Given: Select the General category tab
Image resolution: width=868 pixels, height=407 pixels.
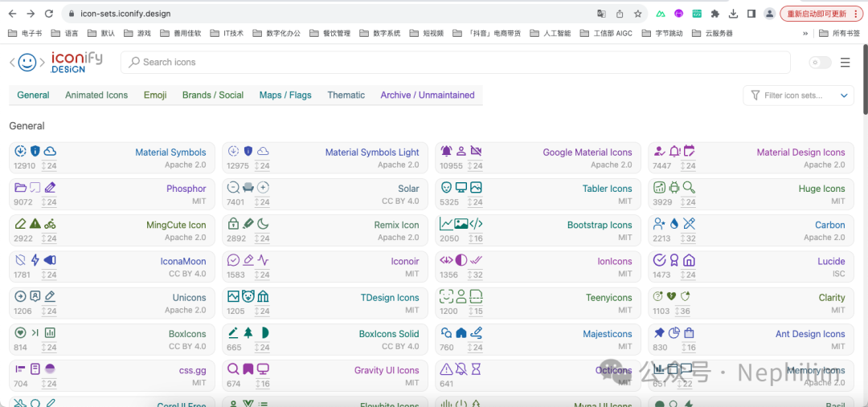Looking at the screenshot, I should [x=33, y=95].
